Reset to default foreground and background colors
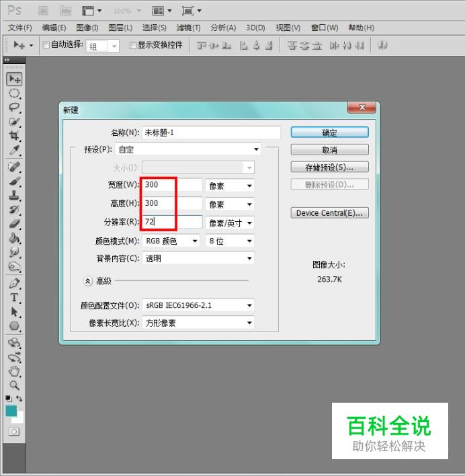Viewport: 465px width, 476px height. (9, 398)
